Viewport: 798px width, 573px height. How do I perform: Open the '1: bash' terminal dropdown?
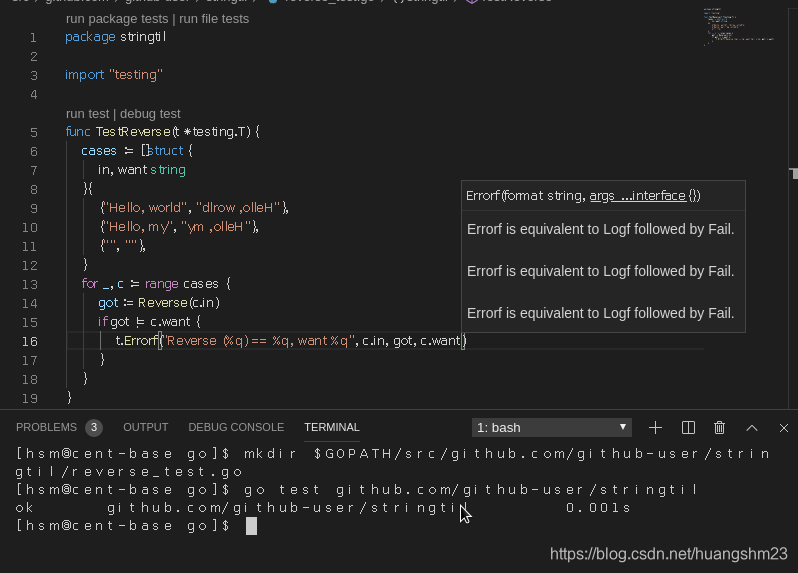pyautogui.click(x=552, y=427)
